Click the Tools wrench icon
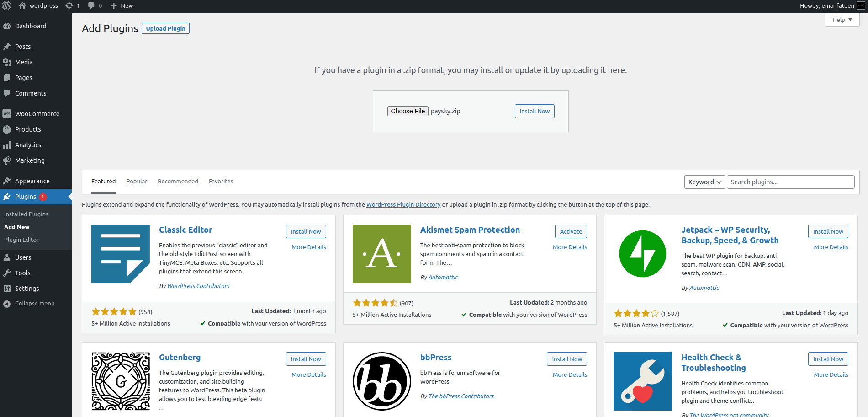The width and height of the screenshot is (868, 417). [7, 273]
